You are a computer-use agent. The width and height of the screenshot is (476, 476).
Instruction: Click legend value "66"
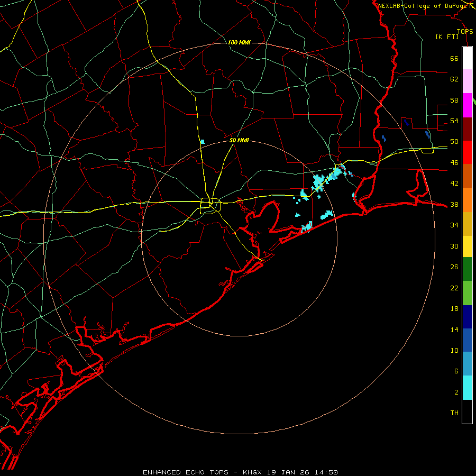(x=454, y=59)
